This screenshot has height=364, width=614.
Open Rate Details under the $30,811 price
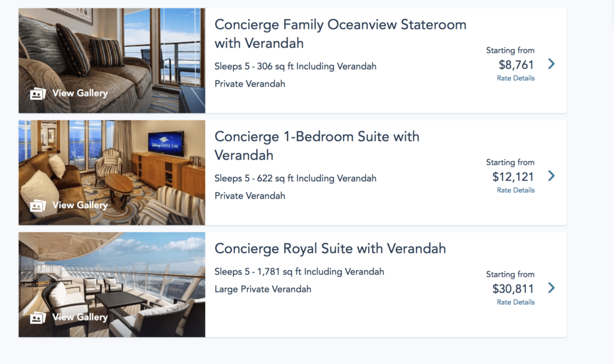[516, 302]
